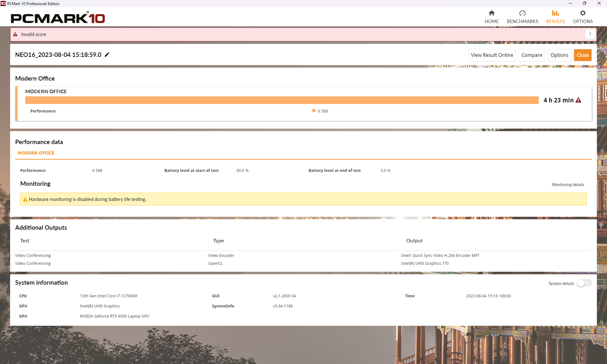Click the GUI version v2.1.2600 64
Viewport: 607px width, 364px height.
285,296
